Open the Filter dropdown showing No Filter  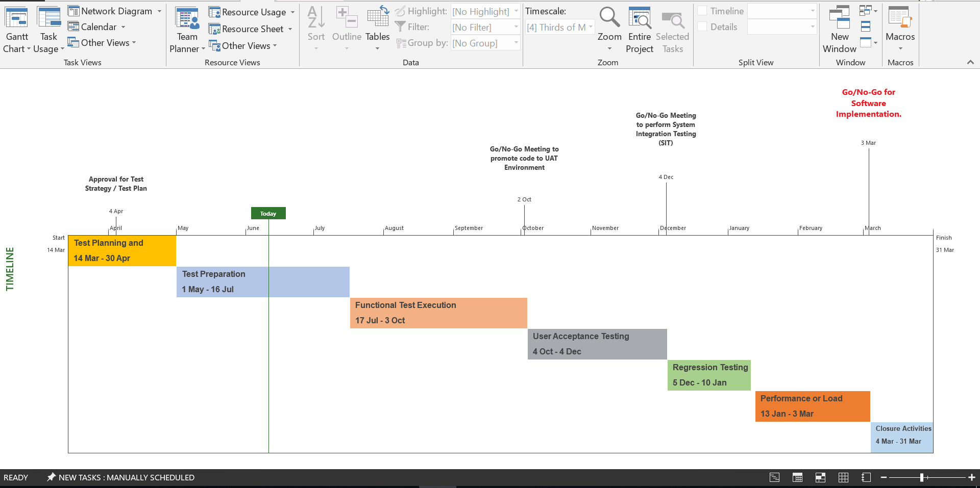(484, 27)
